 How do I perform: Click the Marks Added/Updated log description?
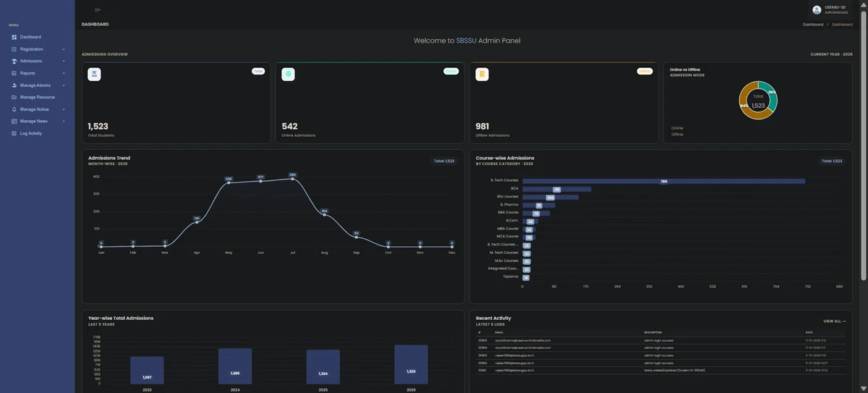click(674, 370)
